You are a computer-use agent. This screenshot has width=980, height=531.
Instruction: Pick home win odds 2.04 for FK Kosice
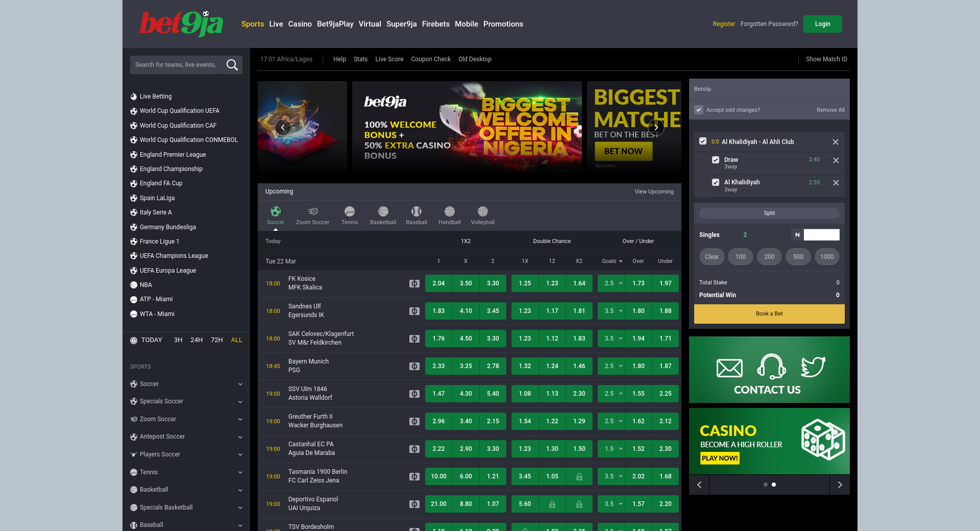438,283
